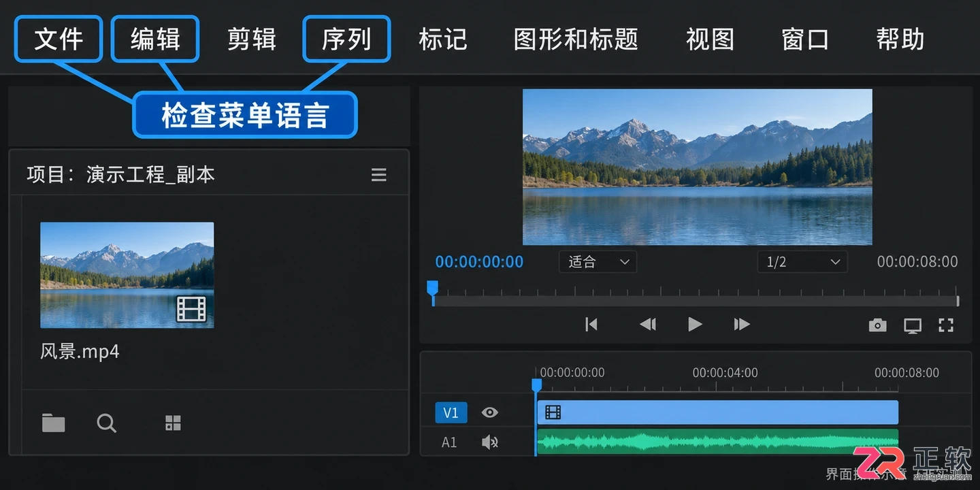
Task: Click the 项目: 演示工程_副本 panel title
Action: click(120, 175)
